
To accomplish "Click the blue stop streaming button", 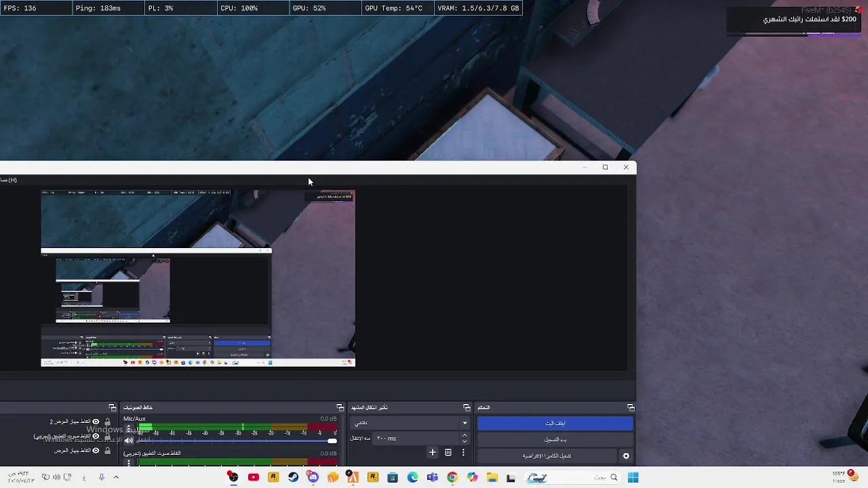I will click(x=555, y=423).
